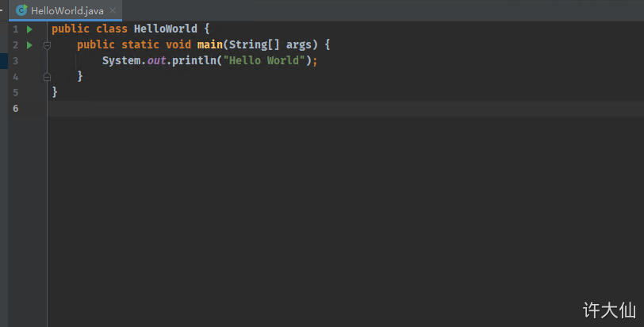Click line number 5 in the gutter
The height and width of the screenshot is (327, 644).
click(16, 92)
